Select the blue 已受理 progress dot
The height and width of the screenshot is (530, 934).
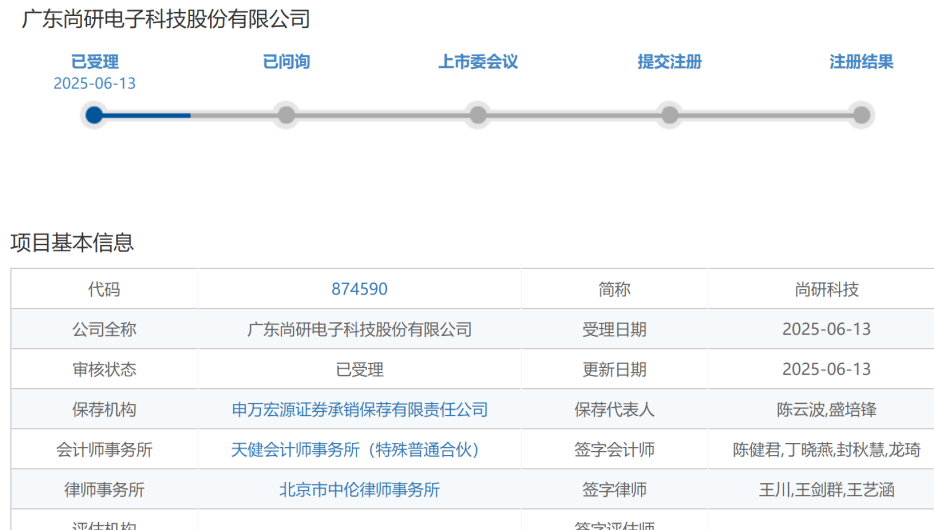pyautogui.click(x=94, y=115)
